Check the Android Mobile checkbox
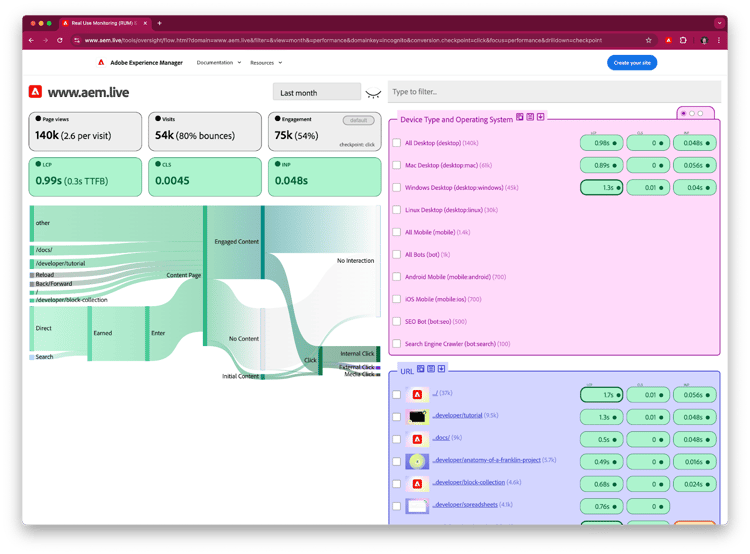 point(397,277)
